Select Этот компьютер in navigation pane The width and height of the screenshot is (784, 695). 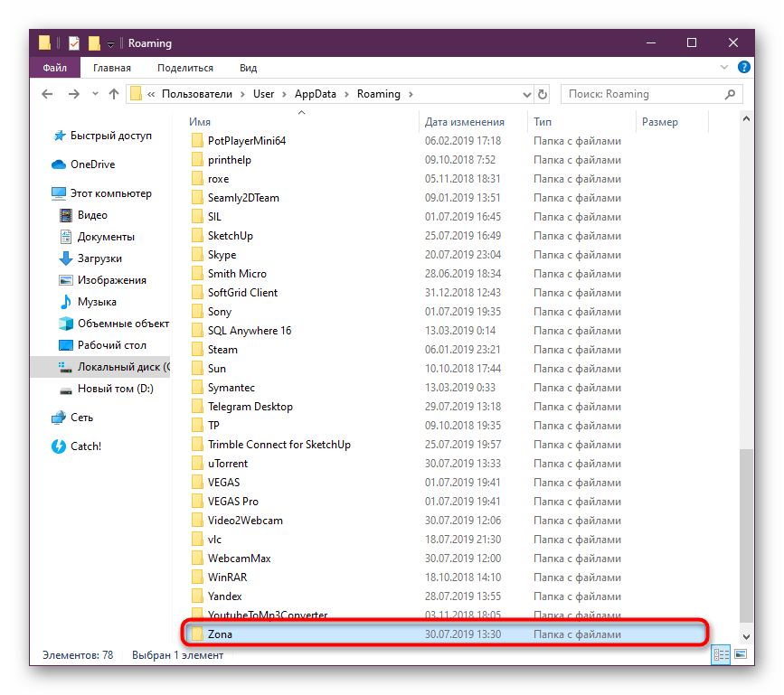coord(101,193)
